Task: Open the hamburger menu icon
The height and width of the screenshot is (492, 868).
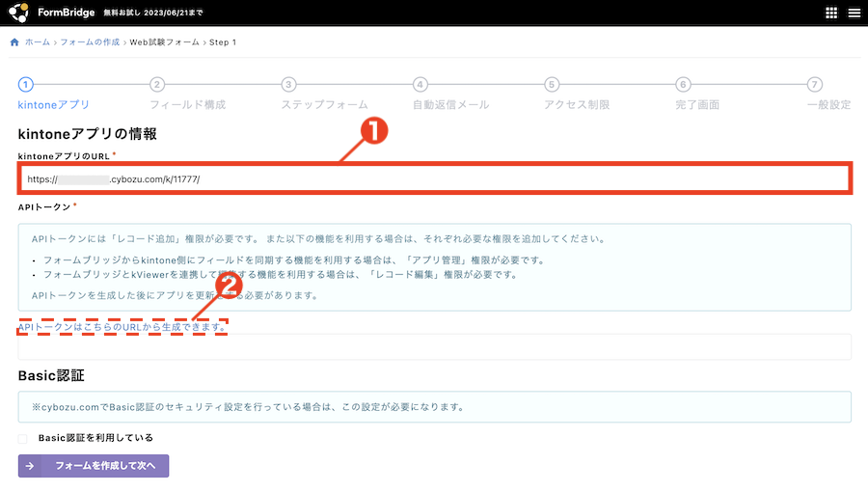Action: (854, 13)
